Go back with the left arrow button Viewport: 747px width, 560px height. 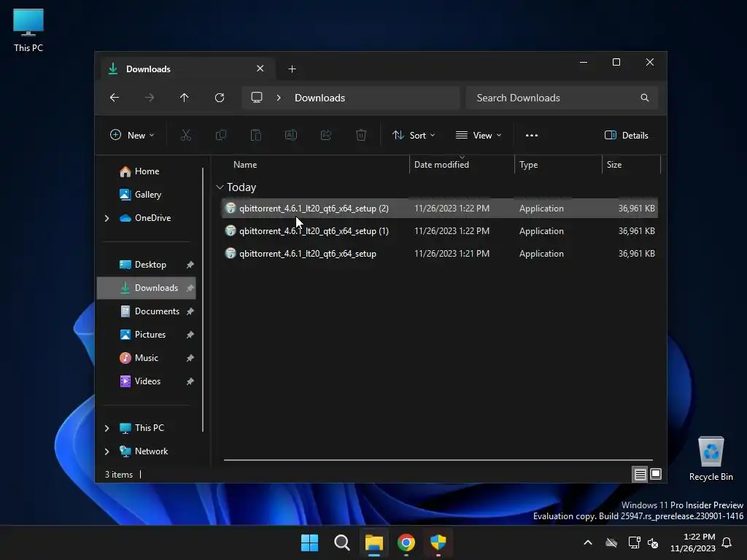click(115, 98)
